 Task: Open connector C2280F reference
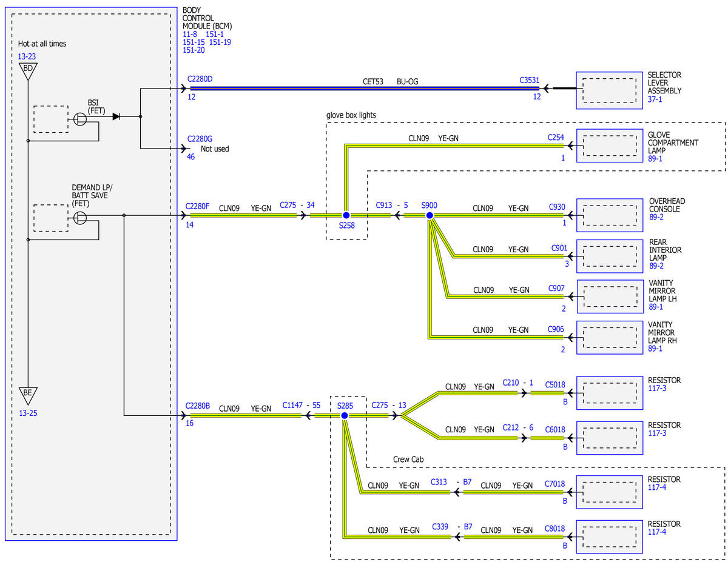[x=198, y=206]
